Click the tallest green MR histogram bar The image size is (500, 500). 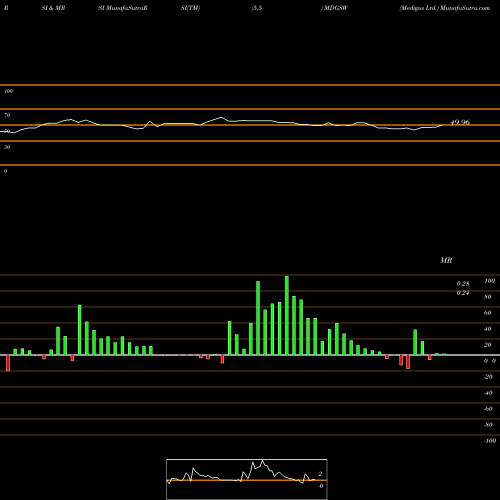pos(287,315)
